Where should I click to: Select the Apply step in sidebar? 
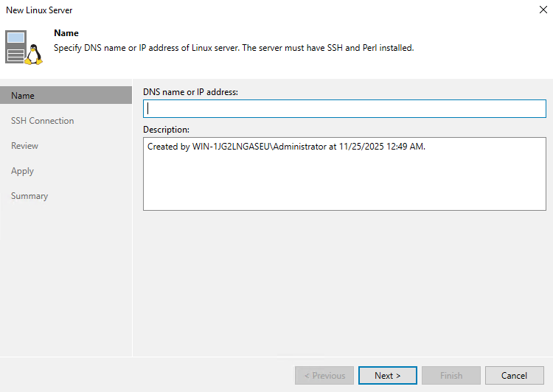22,171
